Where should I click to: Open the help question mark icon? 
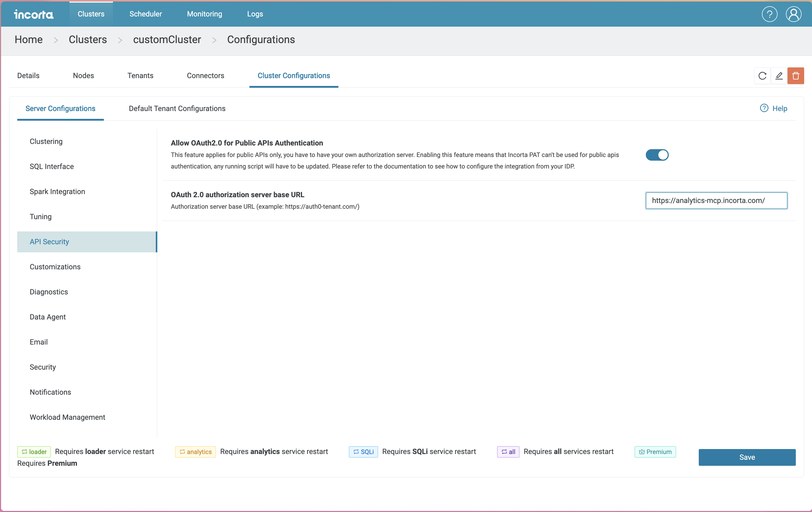click(769, 14)
